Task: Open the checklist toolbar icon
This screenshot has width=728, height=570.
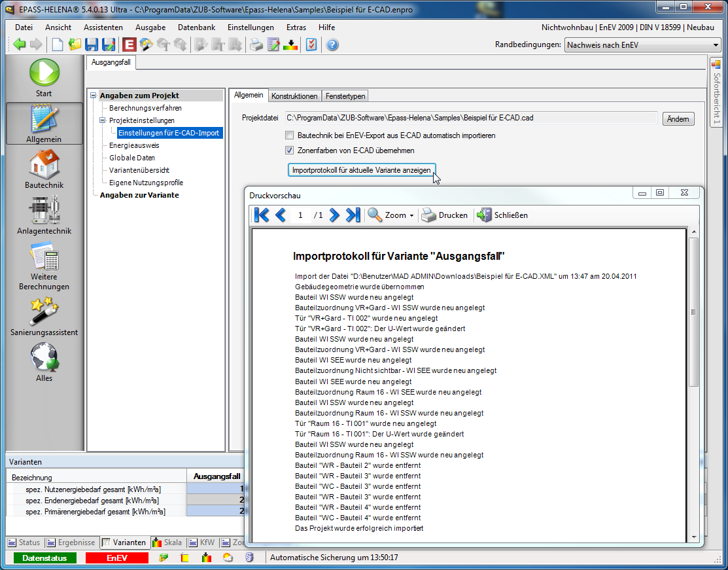Action: coord(311,45)
